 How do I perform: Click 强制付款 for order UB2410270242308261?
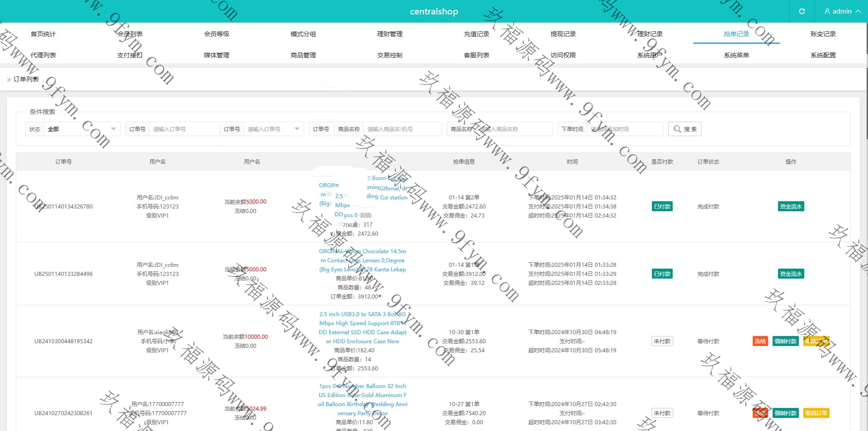click(785, 413)
